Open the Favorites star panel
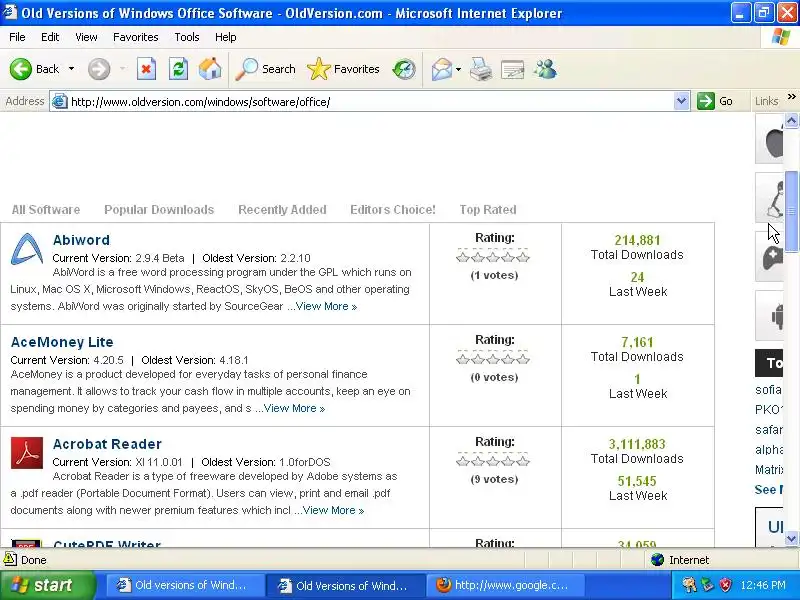The image size is (800, 600). (x=319, y=69)
